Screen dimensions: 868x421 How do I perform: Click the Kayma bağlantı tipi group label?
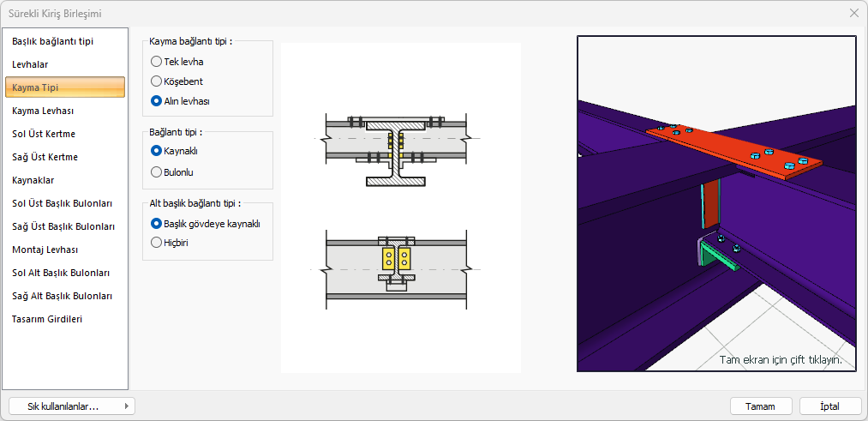190,41
